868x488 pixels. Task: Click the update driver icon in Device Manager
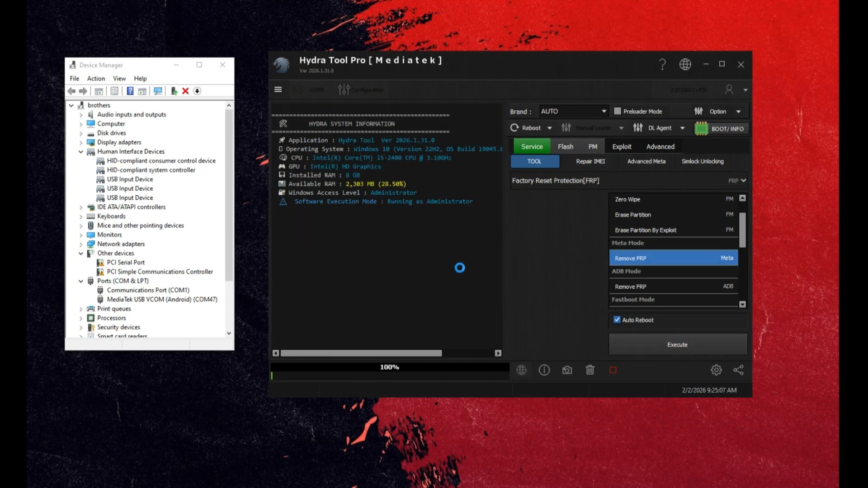tap(174, 91)
